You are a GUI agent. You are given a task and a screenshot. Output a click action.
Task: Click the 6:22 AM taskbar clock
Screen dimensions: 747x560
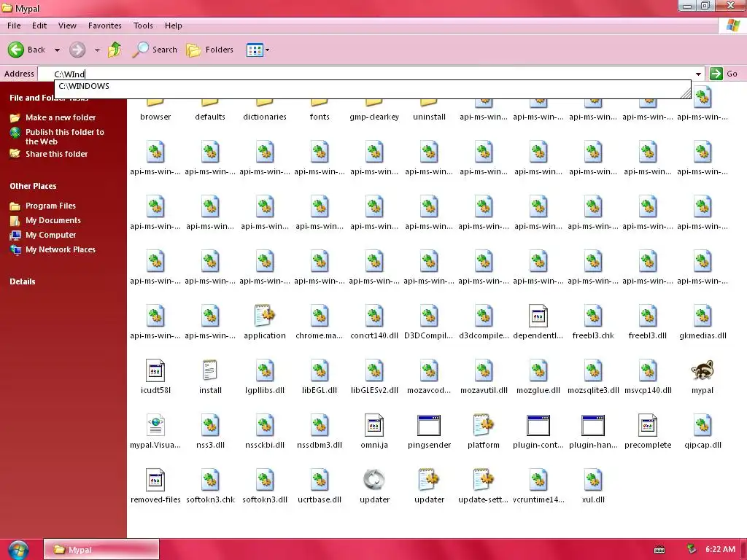[720, 549]
